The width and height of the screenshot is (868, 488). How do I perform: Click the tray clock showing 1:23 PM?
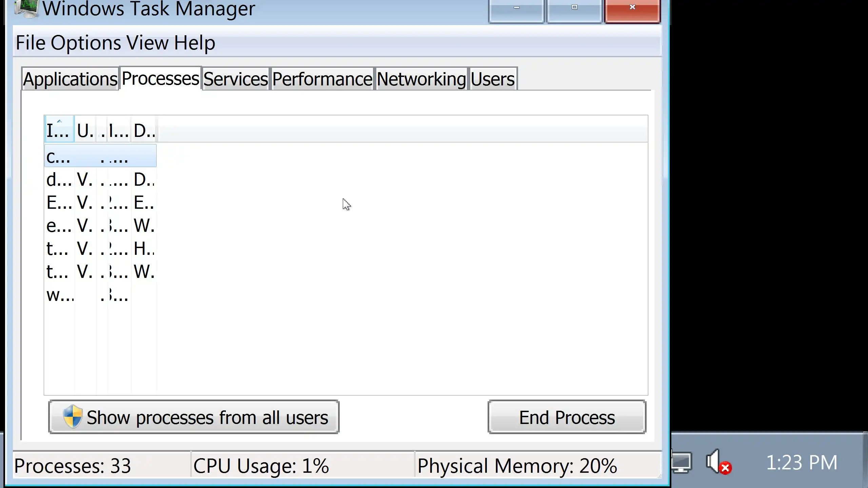coord(802,463)
